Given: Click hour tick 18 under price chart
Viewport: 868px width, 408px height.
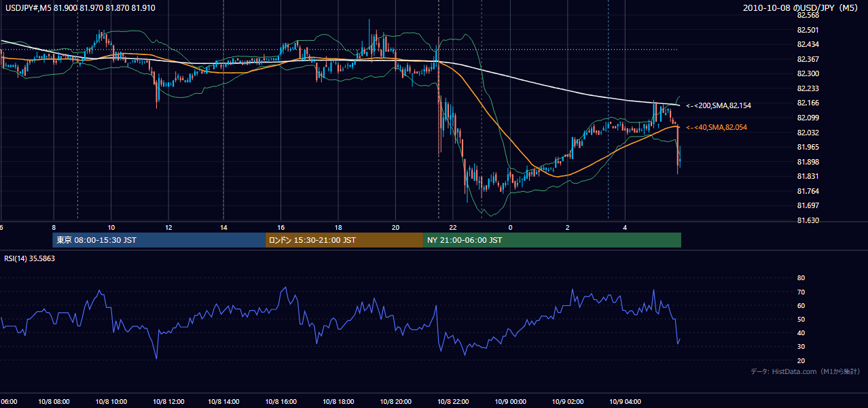Looking at the screenshot, I should tap(339, 228).
